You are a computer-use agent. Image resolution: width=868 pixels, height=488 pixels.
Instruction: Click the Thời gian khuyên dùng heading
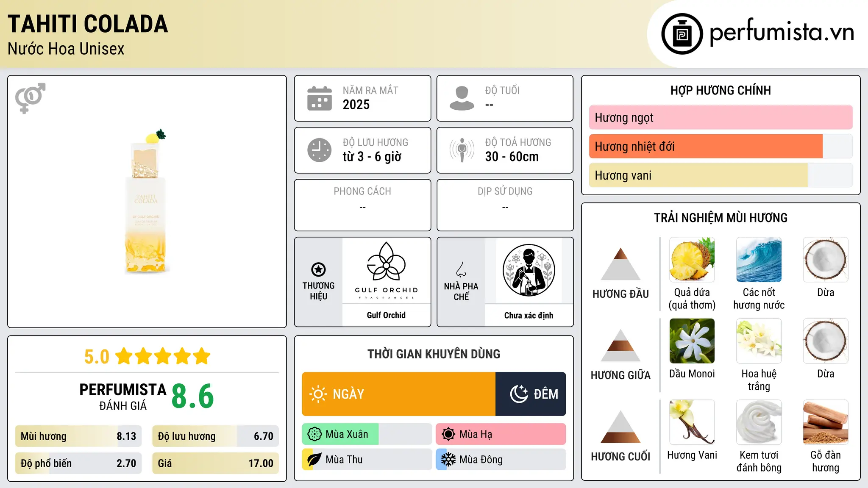click(434, 354)
